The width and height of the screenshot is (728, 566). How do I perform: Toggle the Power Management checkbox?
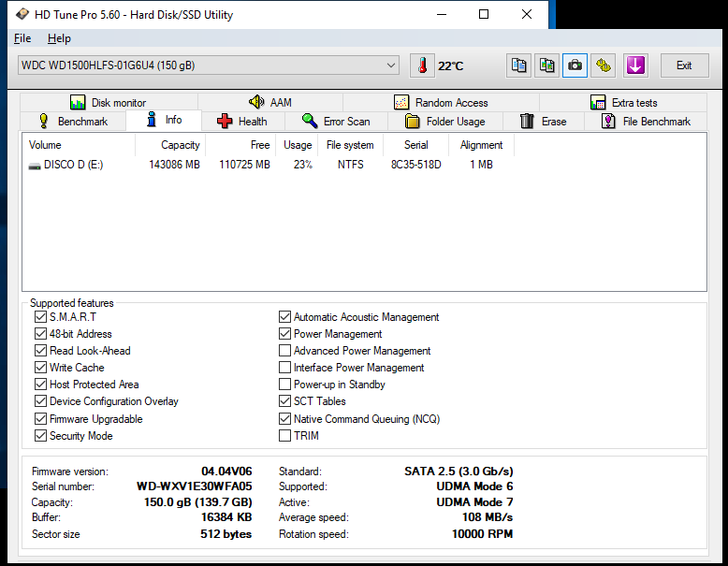click(284, 334)
